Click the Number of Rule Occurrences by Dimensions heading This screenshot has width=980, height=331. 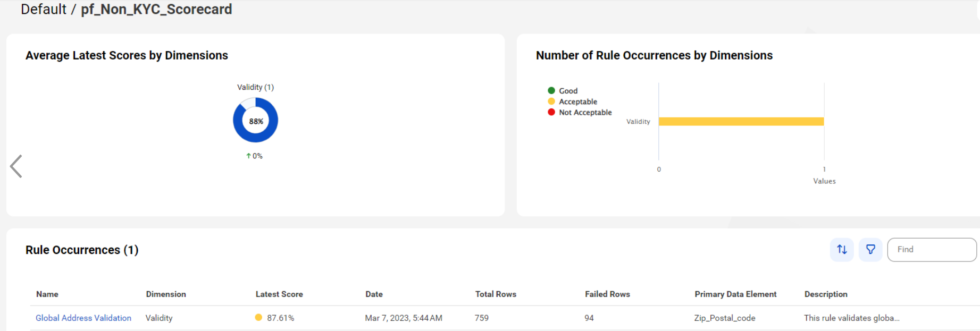tap(654, 55)
